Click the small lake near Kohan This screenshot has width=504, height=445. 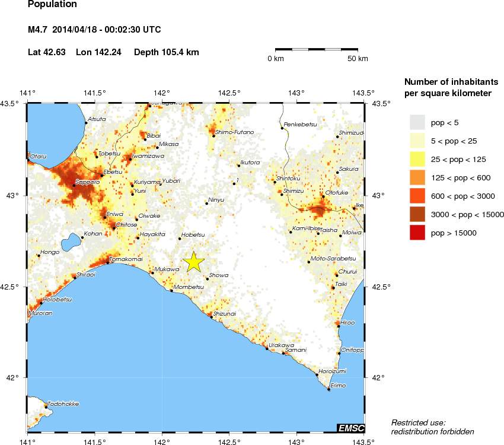[72, 242]
